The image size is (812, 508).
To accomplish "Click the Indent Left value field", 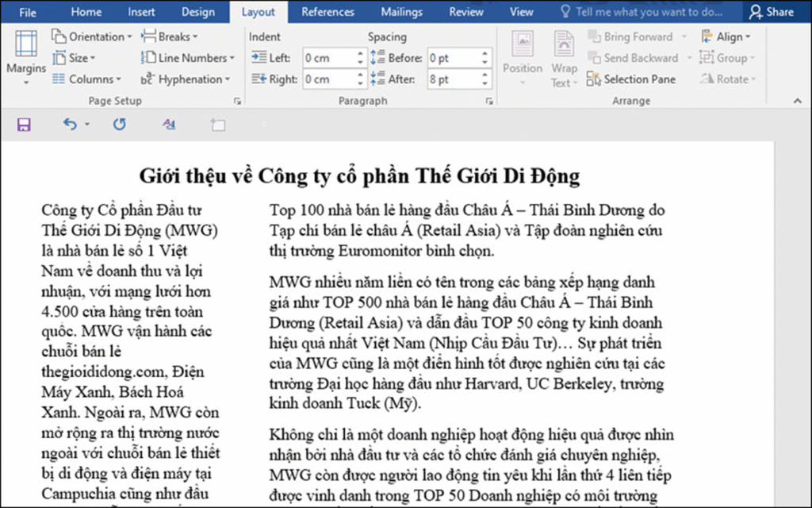I will coord(329,58).
